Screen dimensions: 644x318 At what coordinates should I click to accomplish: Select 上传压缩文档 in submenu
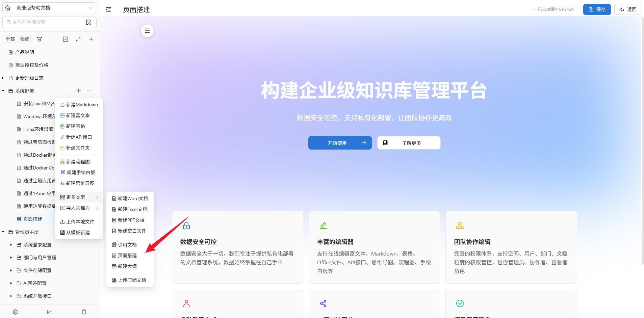click(130, 280)
